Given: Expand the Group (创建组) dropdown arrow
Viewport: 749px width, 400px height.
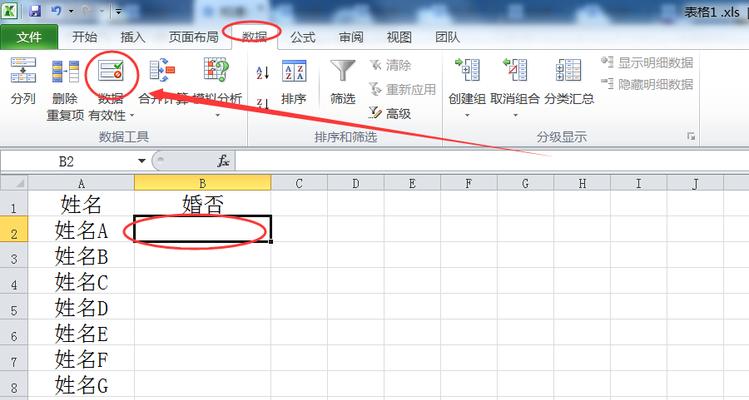Looking at the screenshot, I should coord(467,116).
